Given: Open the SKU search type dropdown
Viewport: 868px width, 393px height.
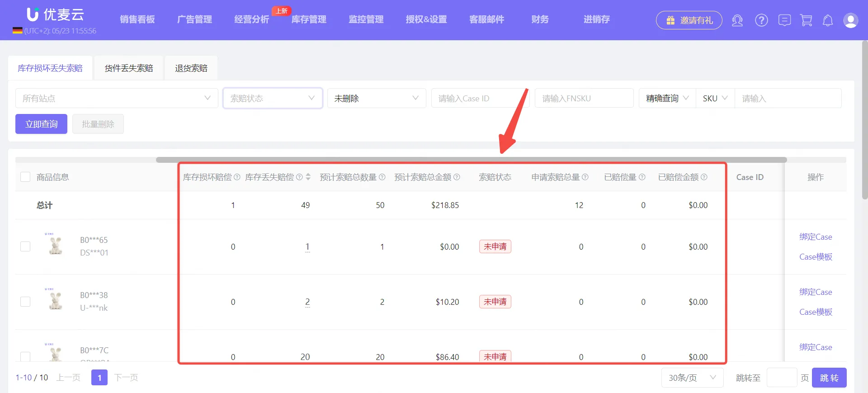Looking at the screenshot, I should point(715,98).
